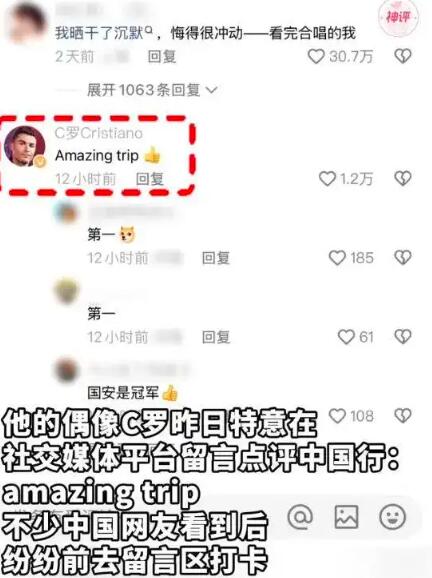The image size is (432, 578).
Task: Reply to the top comment from 2天前
Action: point(162,57)
